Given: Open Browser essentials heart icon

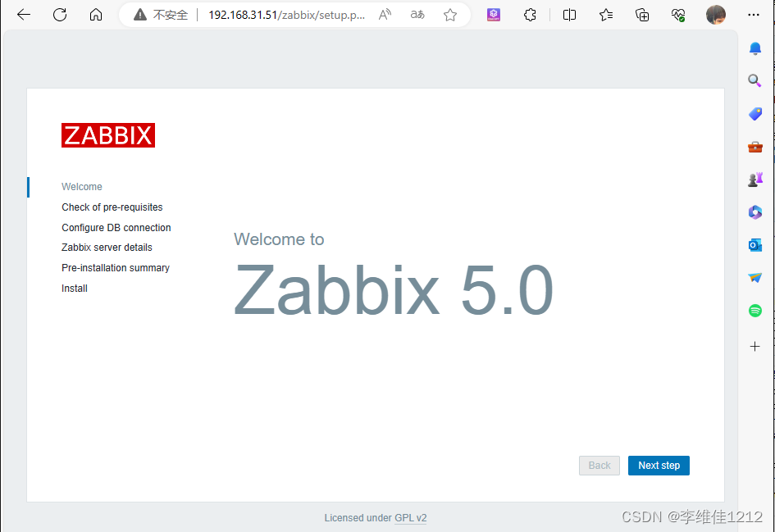Looking at the screenshot, I should (x=678, y=15).
